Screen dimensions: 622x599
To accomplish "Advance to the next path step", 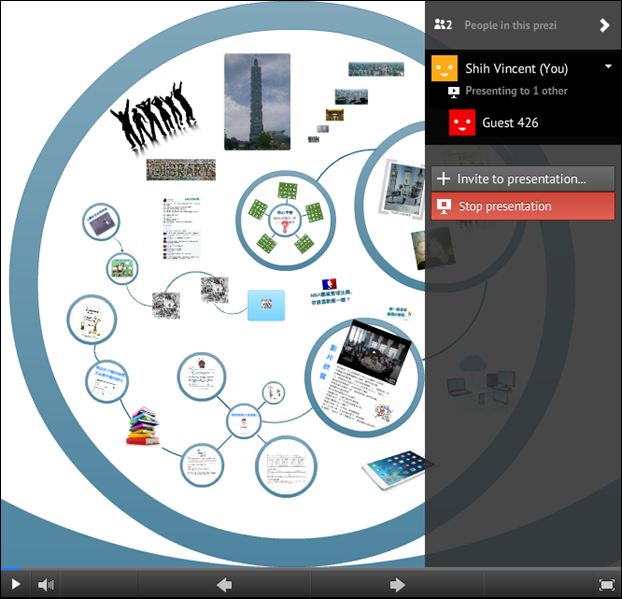I will (397, 585).
